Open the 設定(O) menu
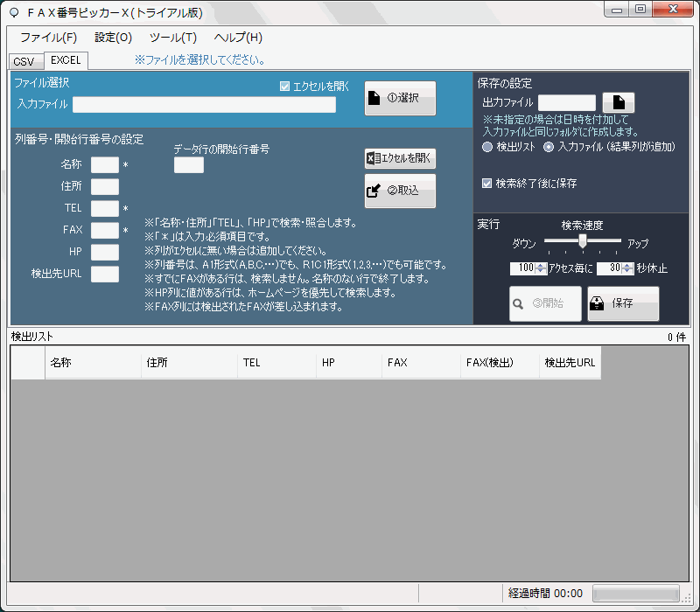 click(x=113, y=38)
